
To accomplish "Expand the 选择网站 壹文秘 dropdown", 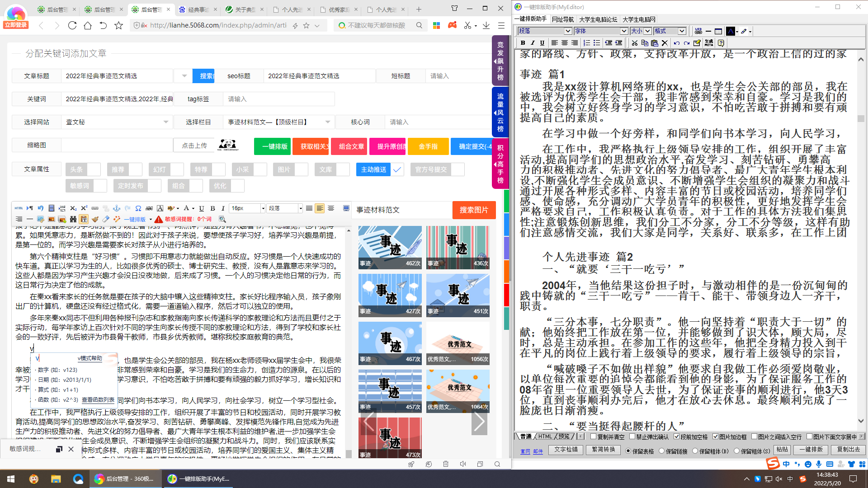I will coord(165,122).
